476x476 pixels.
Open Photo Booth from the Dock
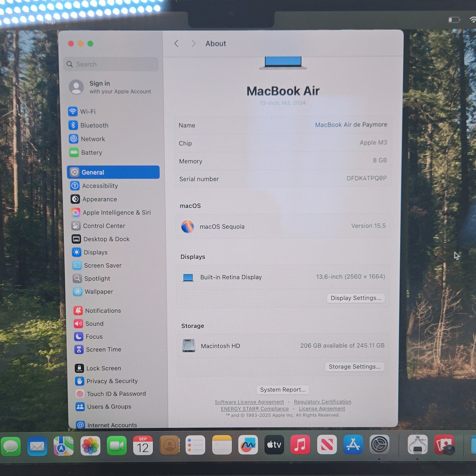coord(444,445)
